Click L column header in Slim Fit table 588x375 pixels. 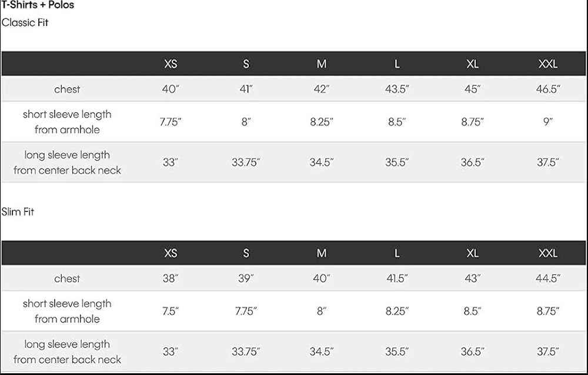[x=397, y=253]
